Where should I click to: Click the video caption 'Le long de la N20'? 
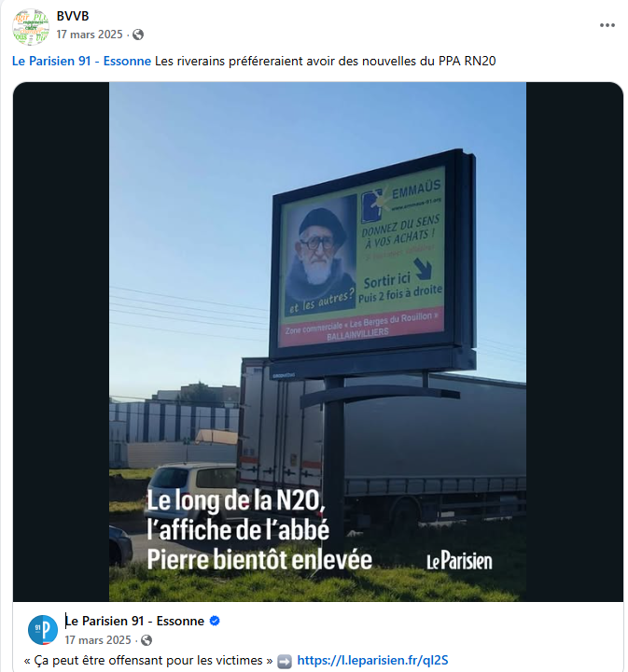pos(236,500)
